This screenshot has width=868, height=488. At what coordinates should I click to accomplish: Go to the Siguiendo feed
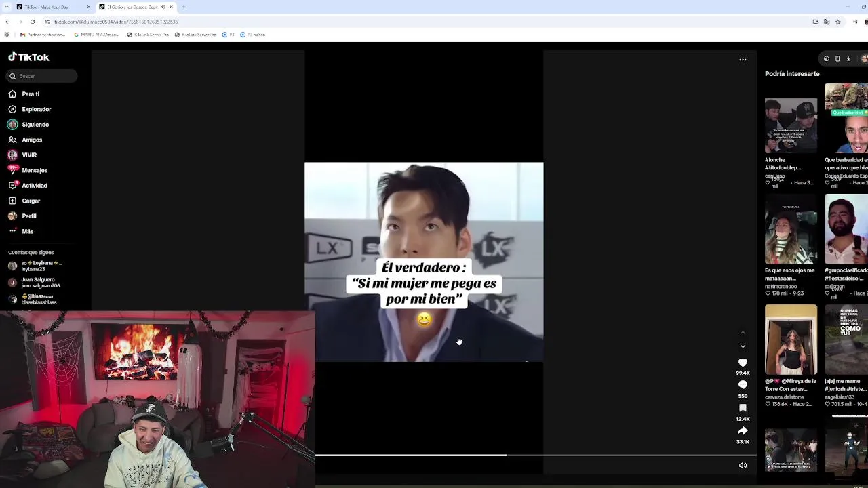coord(28,125)
